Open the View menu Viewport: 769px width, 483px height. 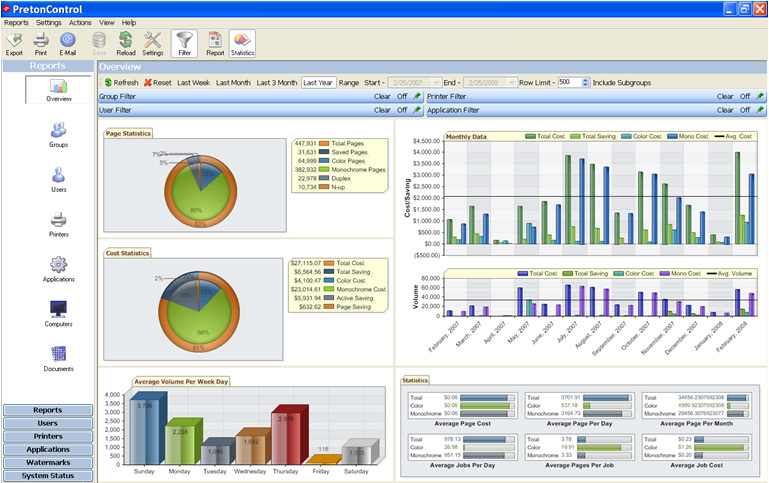[106, 23]
